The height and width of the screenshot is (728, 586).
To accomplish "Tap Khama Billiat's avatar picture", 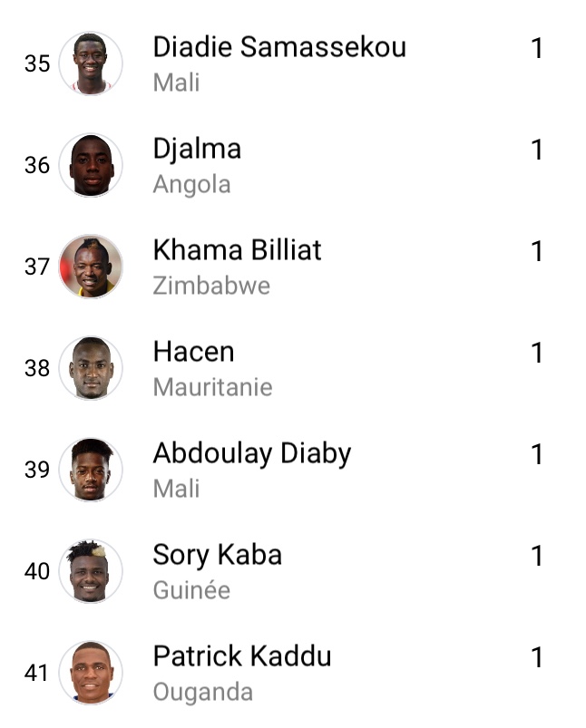I will pos(91,267).
